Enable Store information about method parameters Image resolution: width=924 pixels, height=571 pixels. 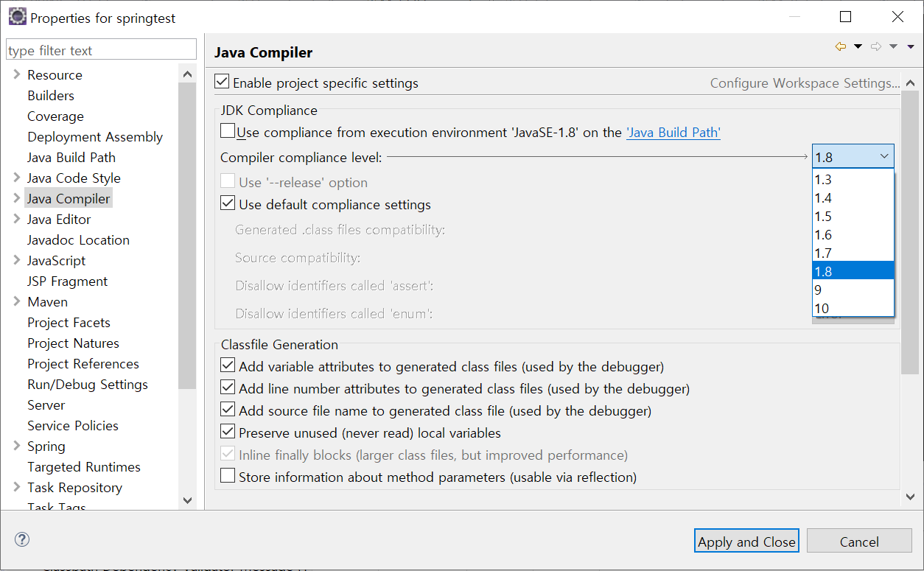coord(228,476)
